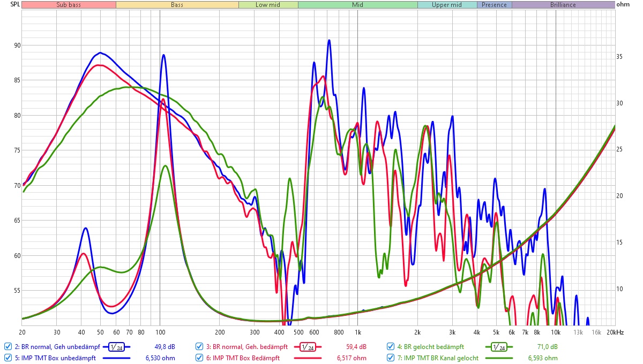
Task: Click the green 1/24 smoothing icon
Action: pos(500,346)
